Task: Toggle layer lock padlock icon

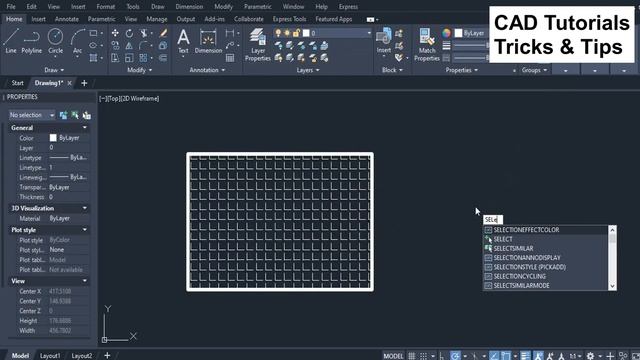Action: tap(296, 33)
